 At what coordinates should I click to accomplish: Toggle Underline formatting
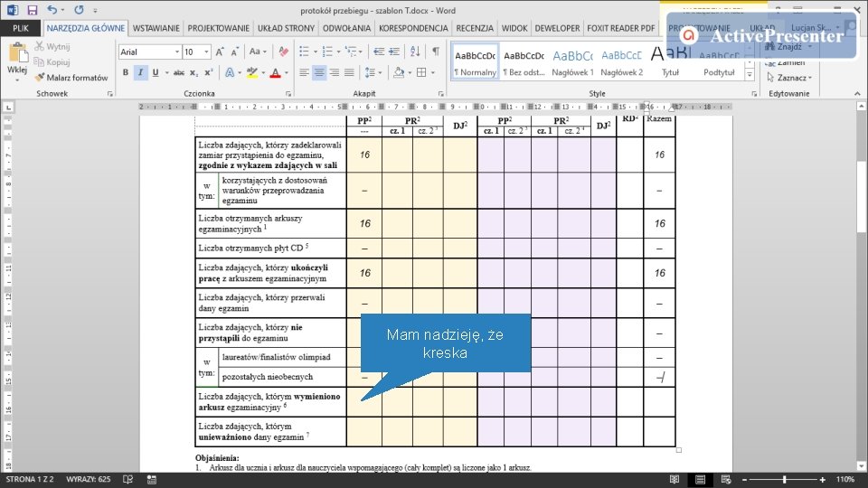tap(155, 72)
